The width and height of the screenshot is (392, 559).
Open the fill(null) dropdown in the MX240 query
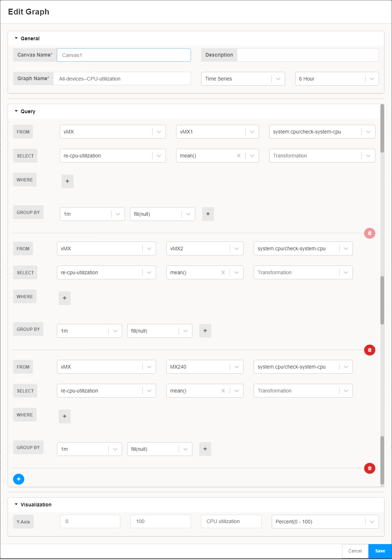tap(160, 449)
